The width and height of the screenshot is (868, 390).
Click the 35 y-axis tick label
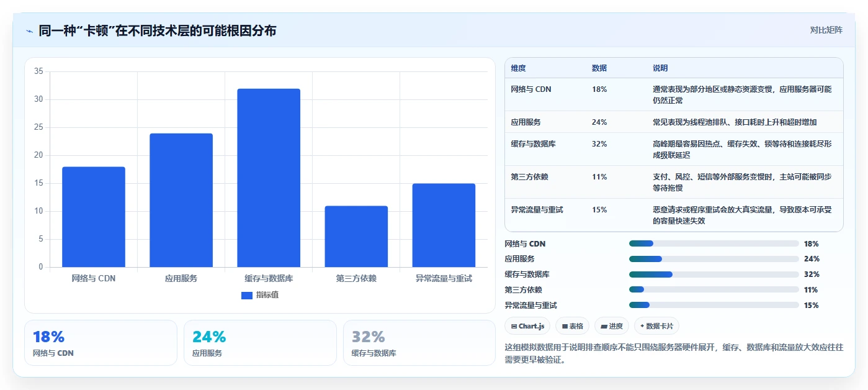click(38, 71)
